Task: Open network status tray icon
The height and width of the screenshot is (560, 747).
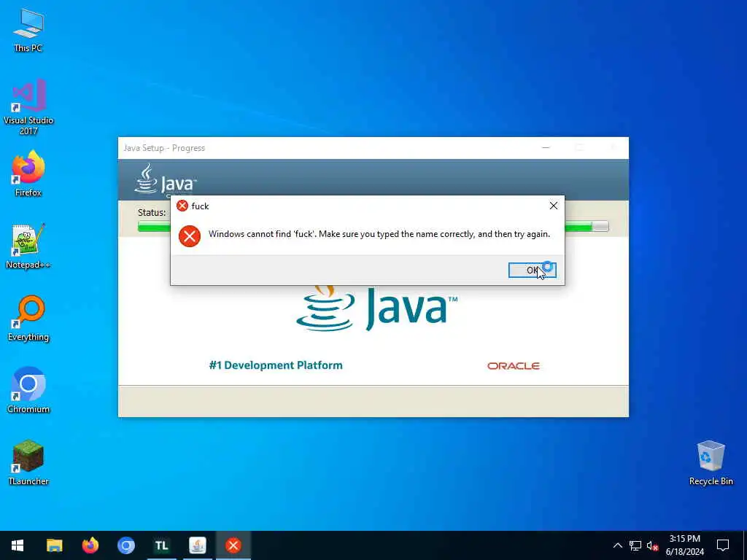Action: [x=635, y=545]
